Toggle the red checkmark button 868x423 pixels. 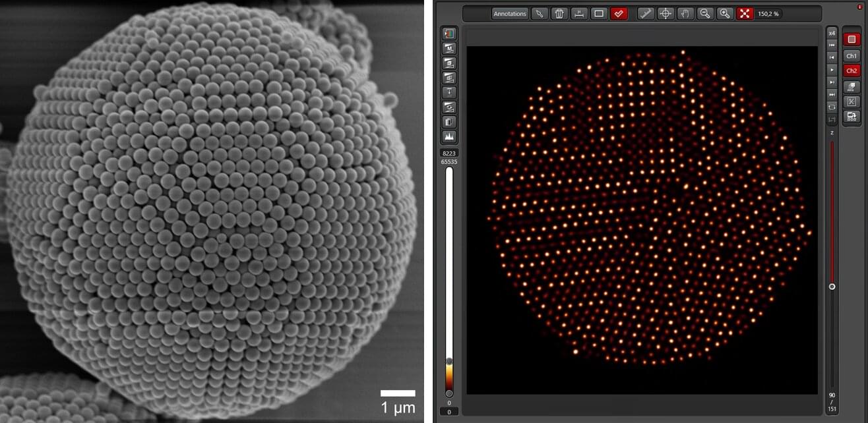(x=619, y=13)
